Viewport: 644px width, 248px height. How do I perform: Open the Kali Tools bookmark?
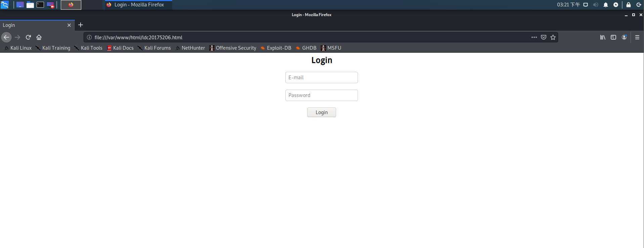(x=88, y=48)
